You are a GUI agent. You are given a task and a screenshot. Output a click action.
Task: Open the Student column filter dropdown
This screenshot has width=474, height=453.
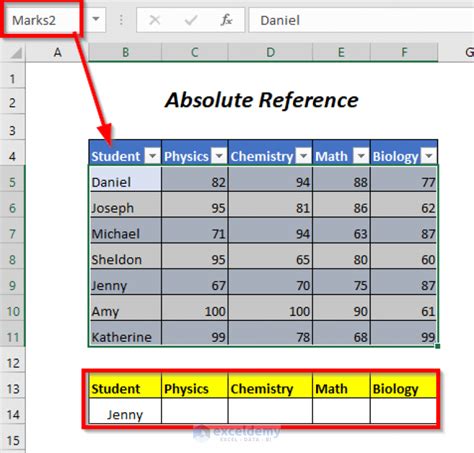(153, 156)
